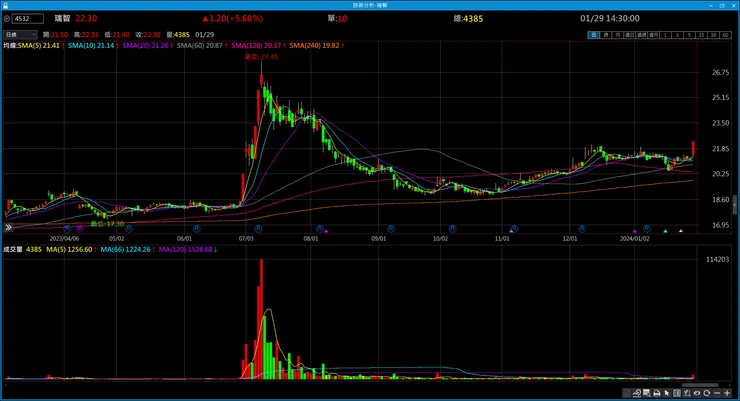Image resolution: width=740 pixels, height=401 pixels.
Task: Click the monthly marker near 05/02 on timeline
Action: coord(129,229)
